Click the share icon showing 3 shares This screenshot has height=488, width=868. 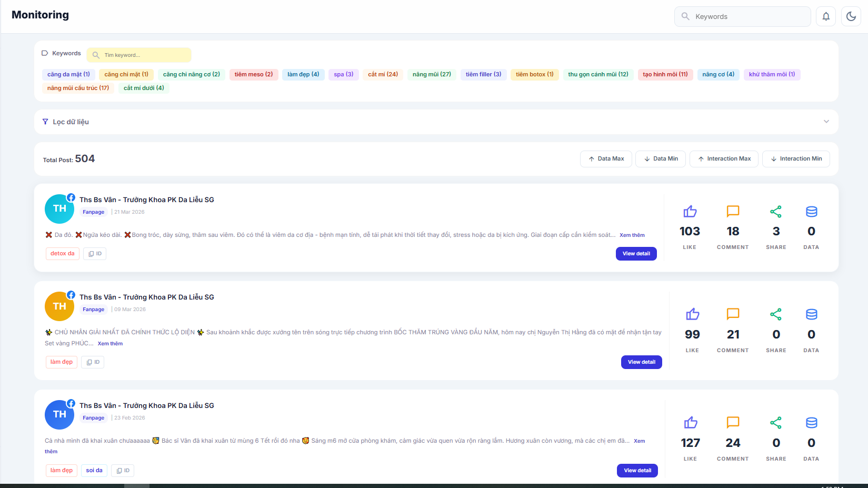(776, 212)
